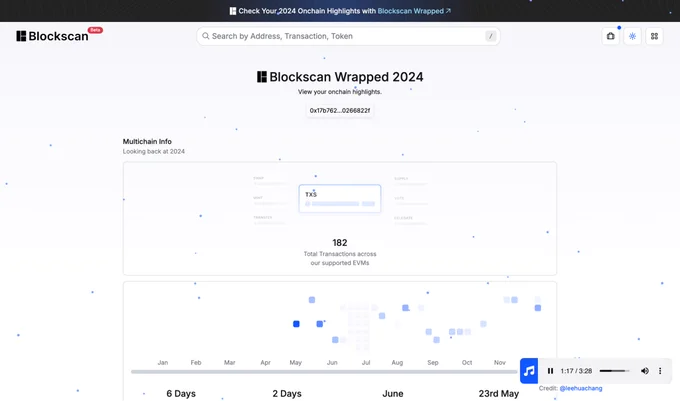Toggle the light theme sun button

tap(632, 36)
